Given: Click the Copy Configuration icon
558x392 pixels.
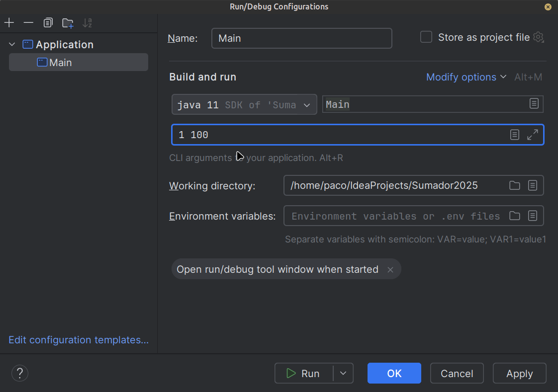Looking at the screenshot, I should [48, 23].
